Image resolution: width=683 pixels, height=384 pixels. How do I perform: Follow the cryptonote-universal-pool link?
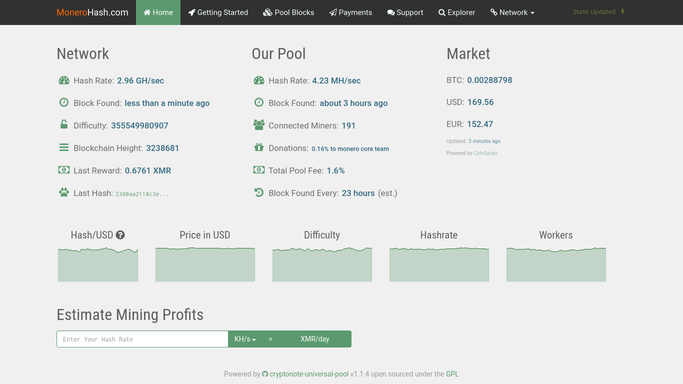pos(309,374)
